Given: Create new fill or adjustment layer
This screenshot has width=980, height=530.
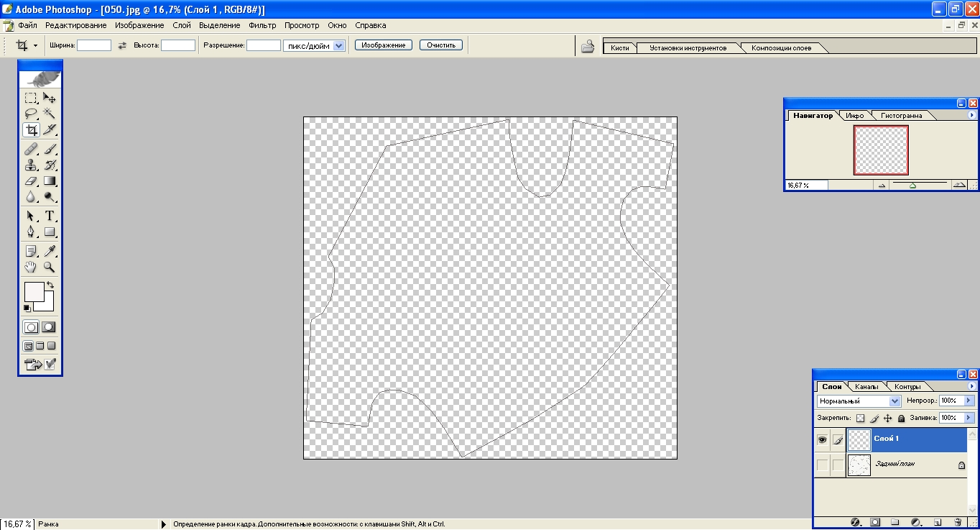Looking at the screenshot, I should point(916,522).
